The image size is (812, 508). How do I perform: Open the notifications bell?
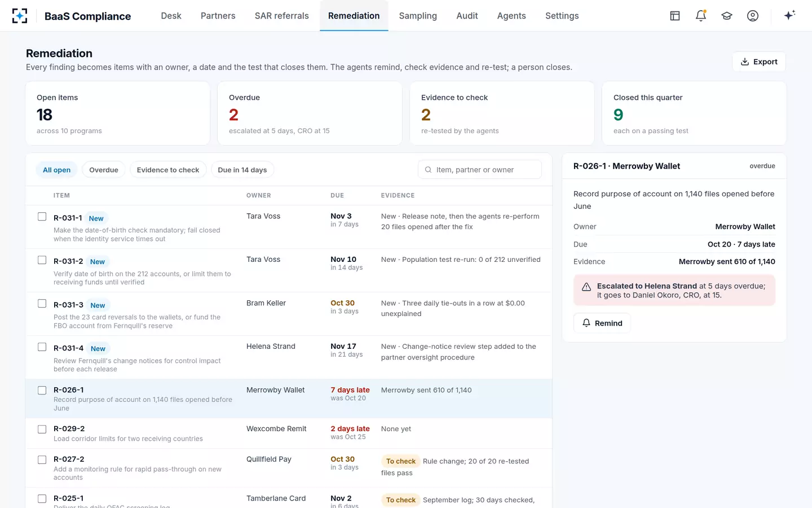(701, 16)
